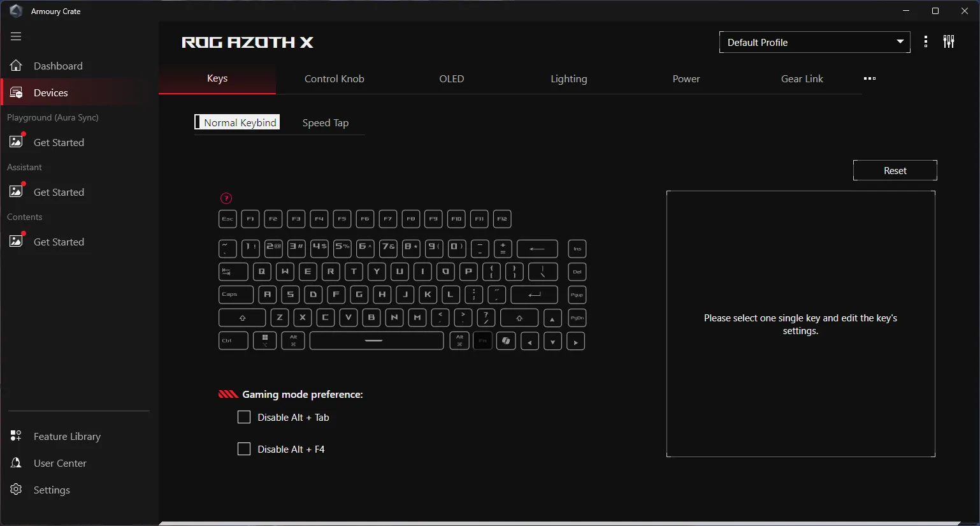Enable Disable Alt + Tab checkbox
Viewport: 980px width, 526px height.
coord(244,418)
